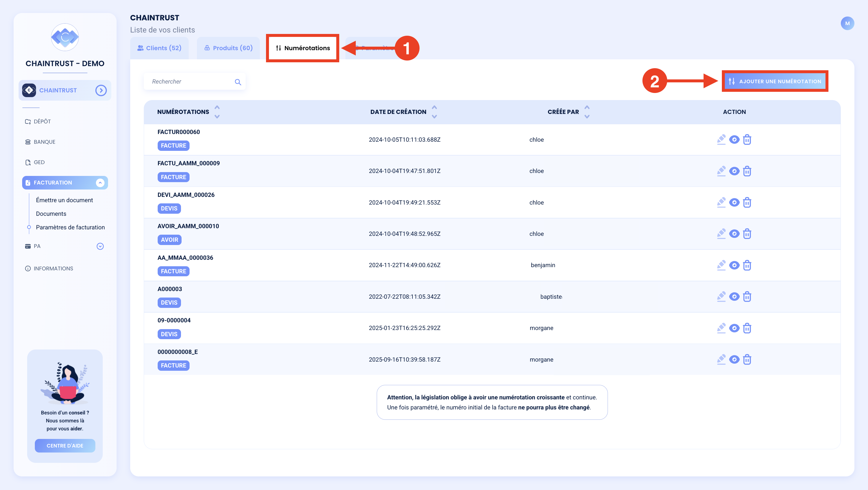Screen dimensions: 868x490
Task: View the FACTU_AAMM_000009 numbering with eye icon
Action: 734,171
